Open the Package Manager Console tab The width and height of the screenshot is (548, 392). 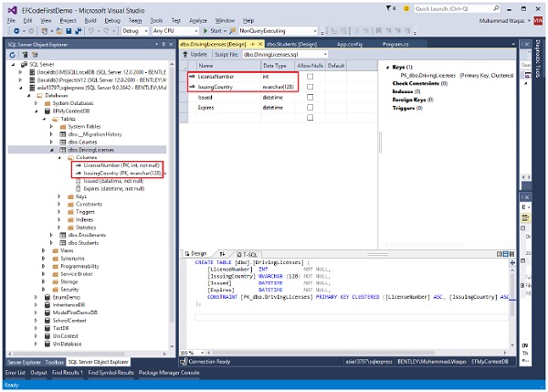(170, 373)
